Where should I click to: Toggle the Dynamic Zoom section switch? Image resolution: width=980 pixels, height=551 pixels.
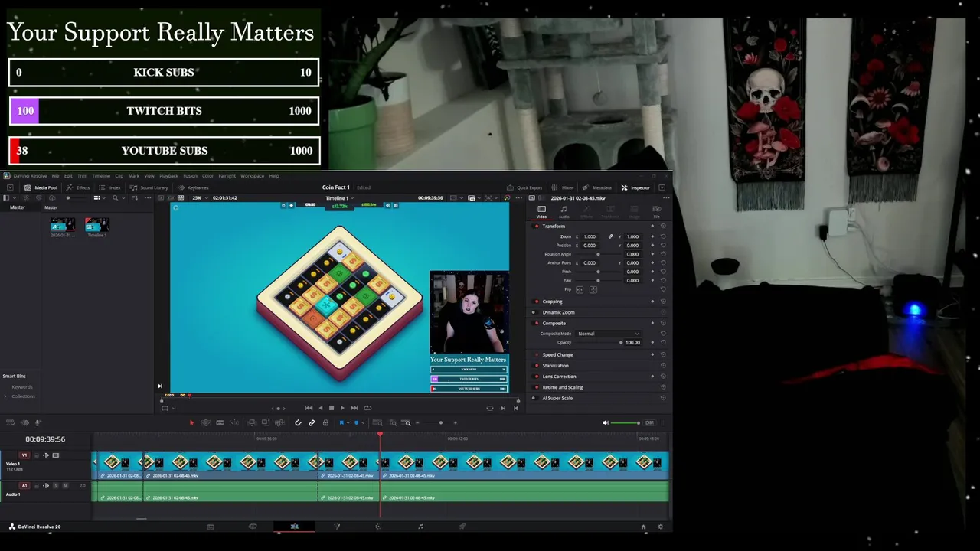click(x=536, y=312)
